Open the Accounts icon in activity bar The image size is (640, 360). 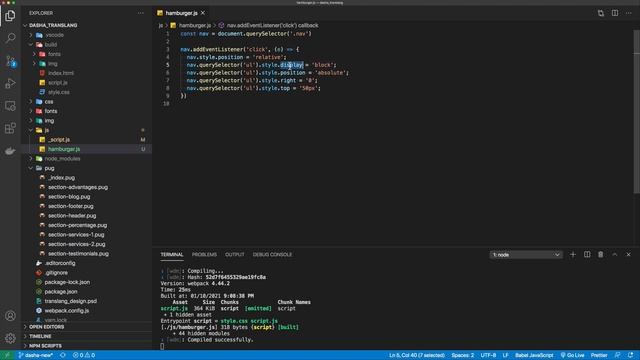pyautogui.click(x=10, y=316)
